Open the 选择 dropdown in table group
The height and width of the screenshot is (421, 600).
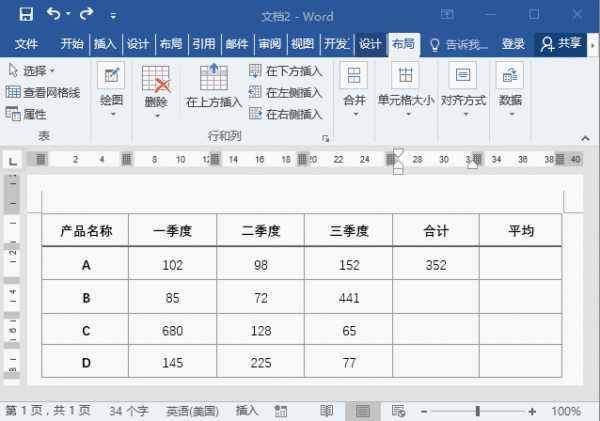point(32,71)
